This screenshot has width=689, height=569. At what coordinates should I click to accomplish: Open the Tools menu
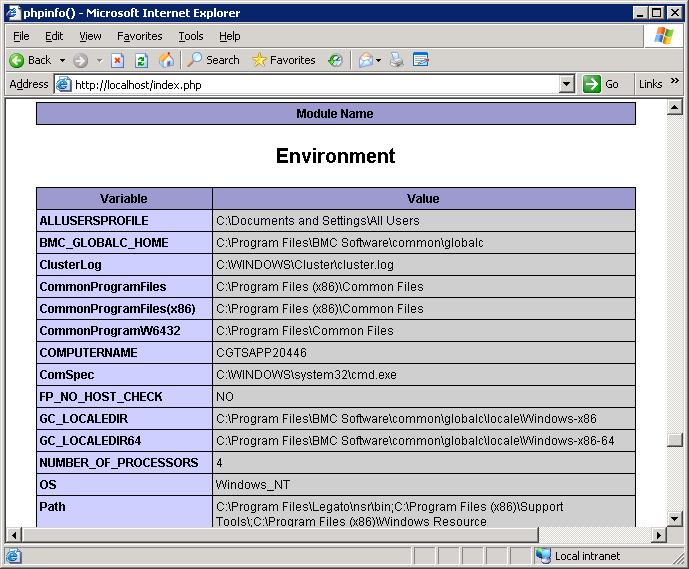(x=190, y=36)
